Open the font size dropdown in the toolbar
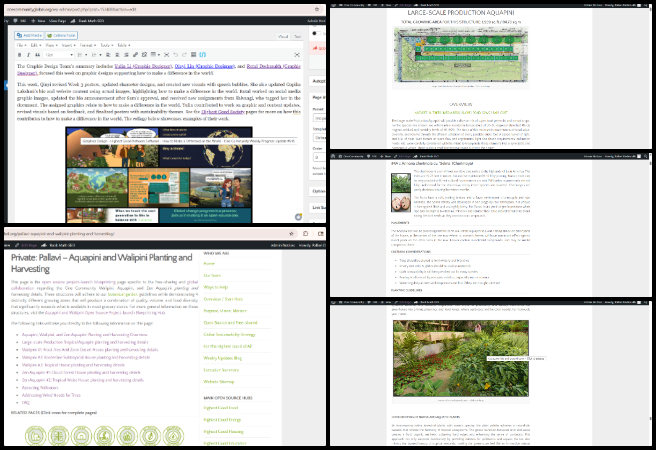The image size is (656, 450). pyautogui.click(x=59, y=55)
